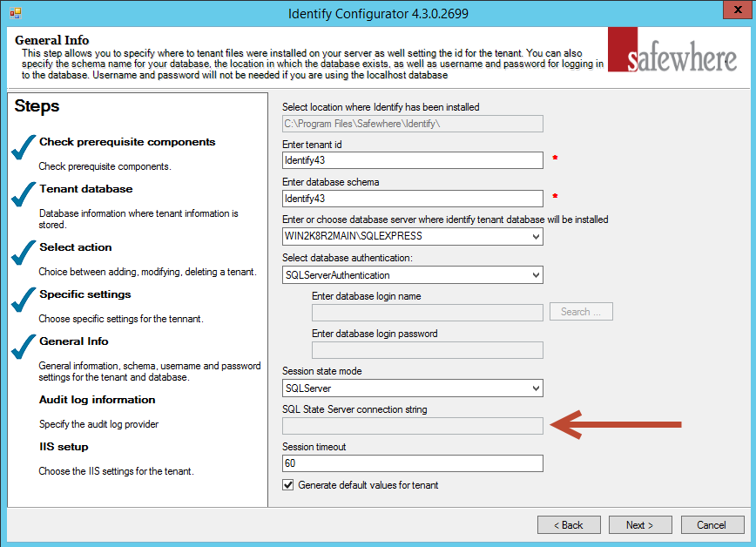Click 'Specify the audit log provider' text
The width and height of the screenshot is (756, 547).
coord(98,424)
